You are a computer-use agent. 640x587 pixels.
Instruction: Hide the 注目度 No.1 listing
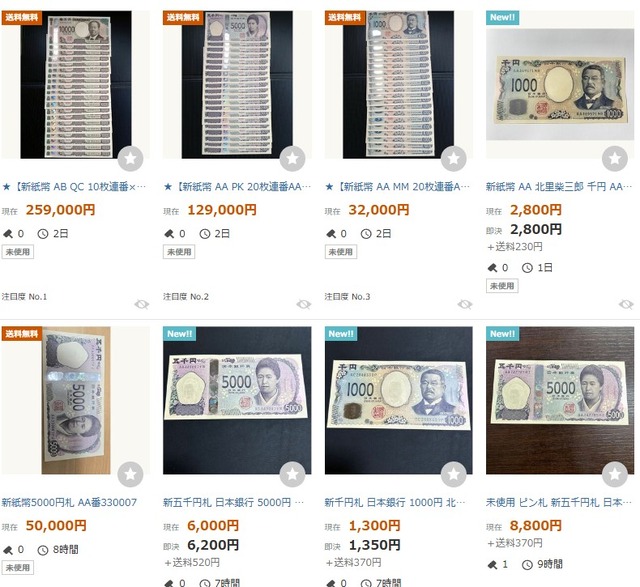(142, 304)
